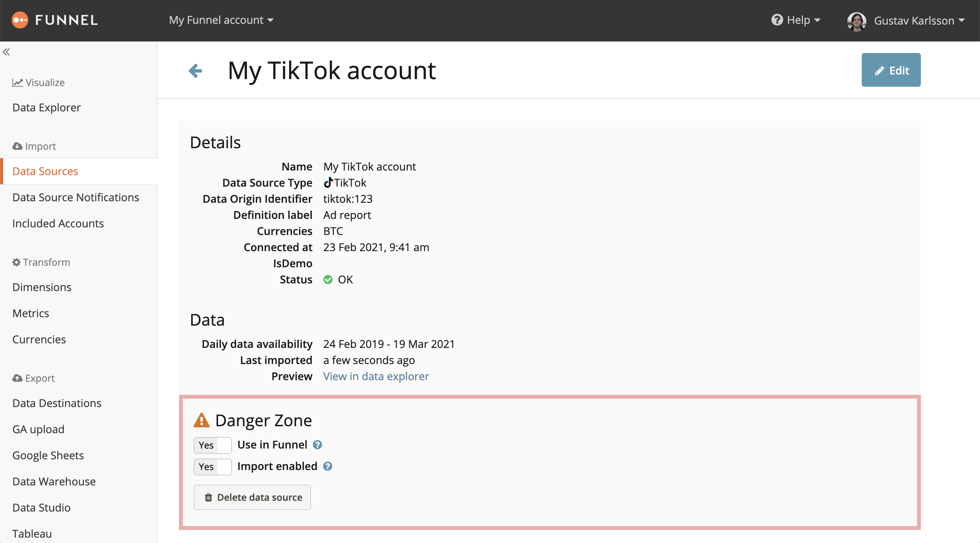Click the Visualize section header
The image size is (980, 543).
[38, 83]
